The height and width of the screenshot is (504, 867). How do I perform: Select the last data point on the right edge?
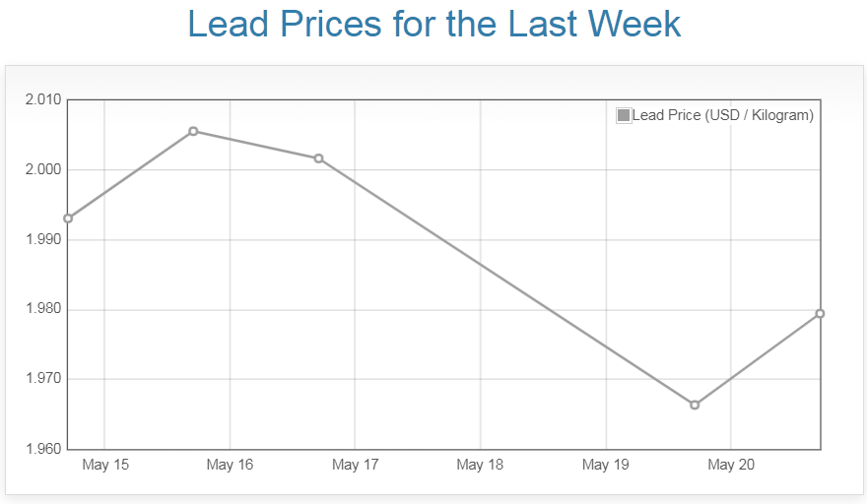[820, 314]
